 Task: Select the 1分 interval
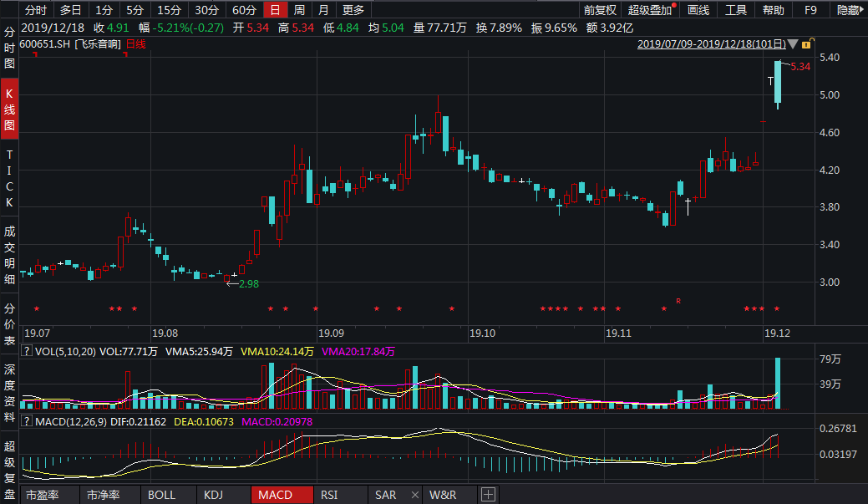(104, 10)
